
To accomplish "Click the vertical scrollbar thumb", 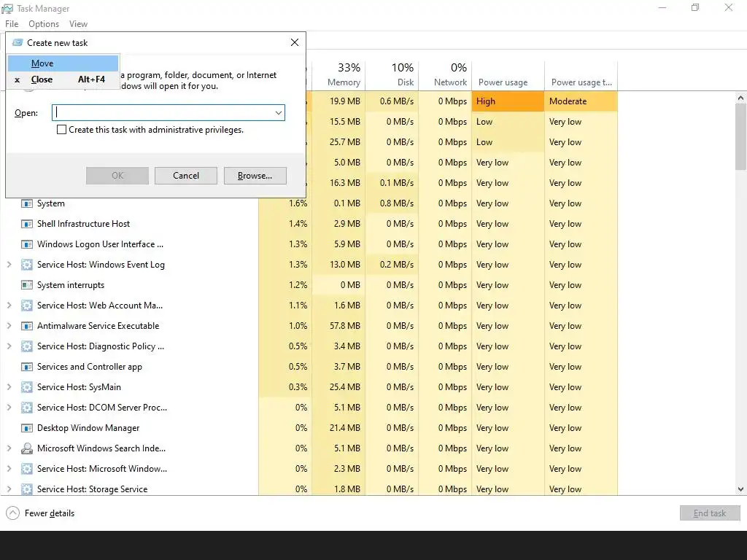I will (x=740, y=136).
